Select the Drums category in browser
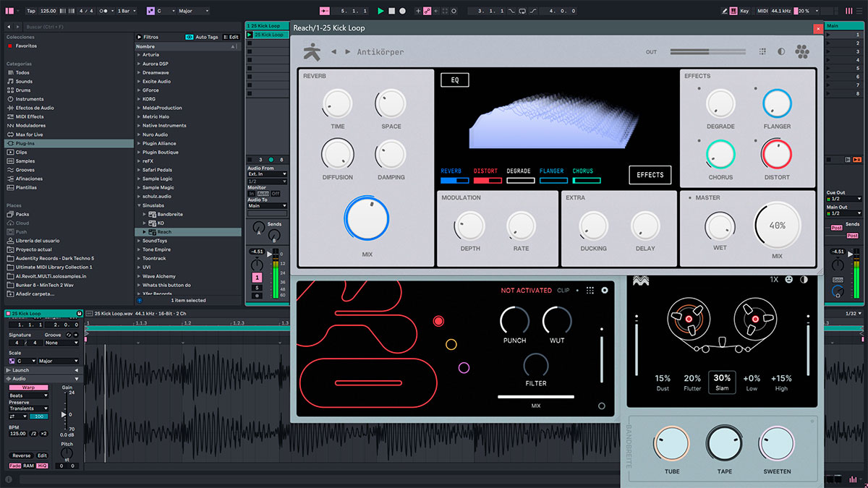The height and width of the screenshot is (488, 868). 23,90
